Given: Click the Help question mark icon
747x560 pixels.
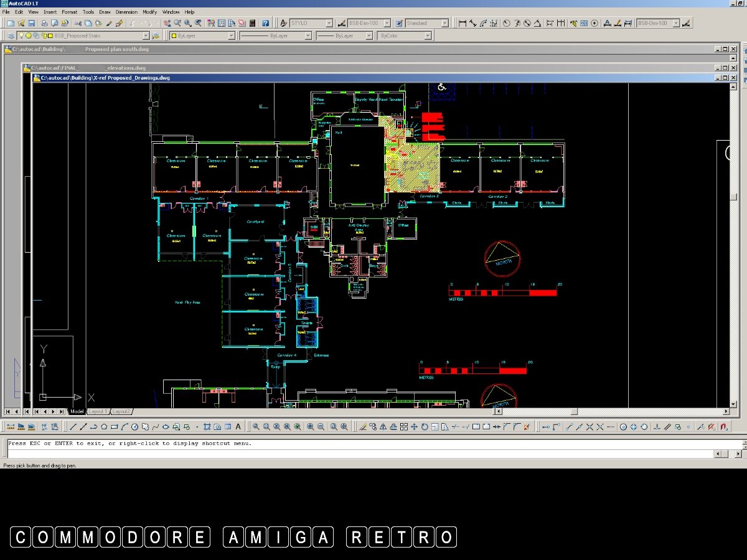Looking at the screenshot, I should [266, 23].
